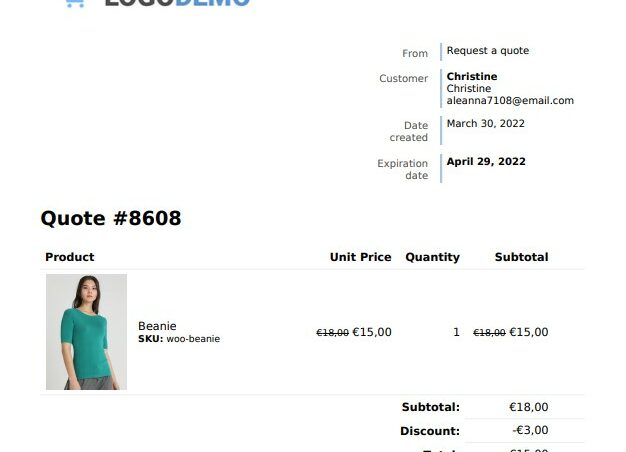Click the Product column header
Image resolution: width=626 pixels, height=452 pixels.
(70, 257)
